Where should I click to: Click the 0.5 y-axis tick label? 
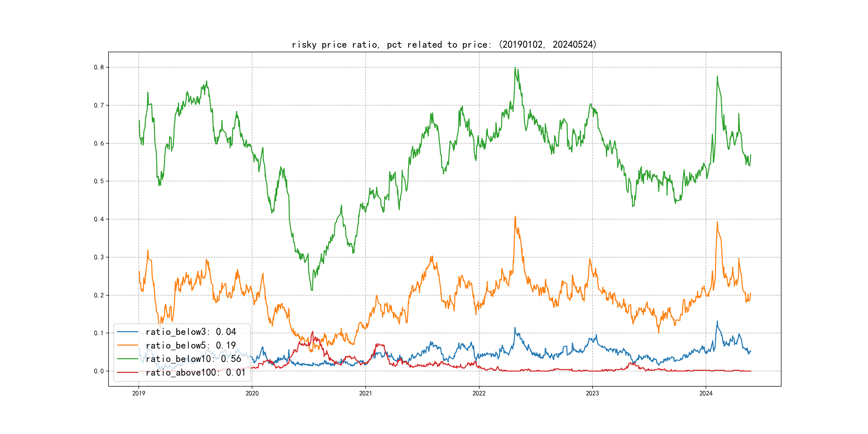(x=99, y=181)
